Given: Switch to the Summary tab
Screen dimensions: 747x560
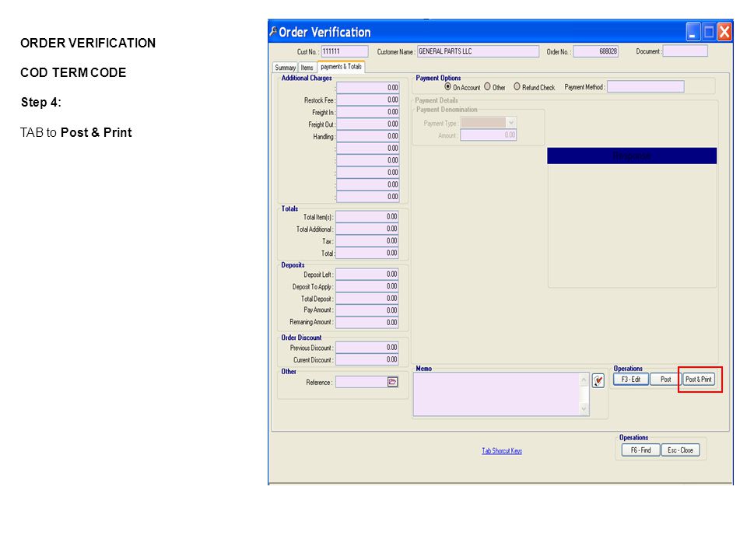Looking at the screenshot, I should pyautogui.click(x=285, y=68).
